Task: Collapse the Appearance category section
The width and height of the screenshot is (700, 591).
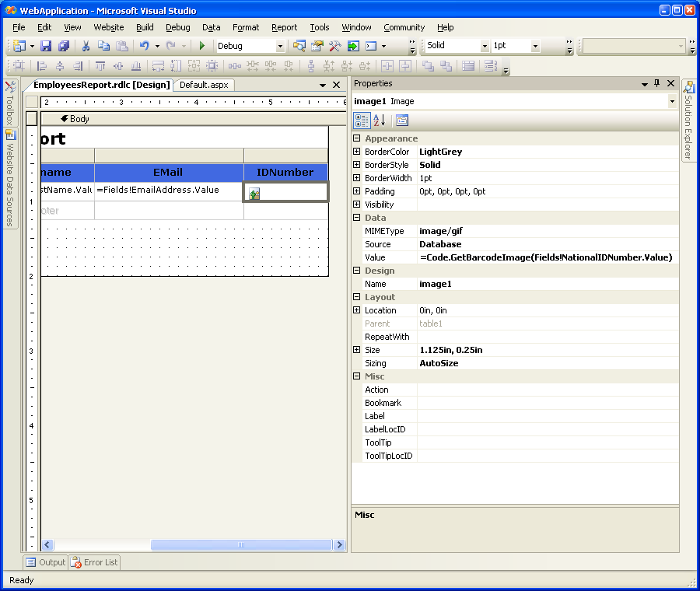Action: pos(357,138)
